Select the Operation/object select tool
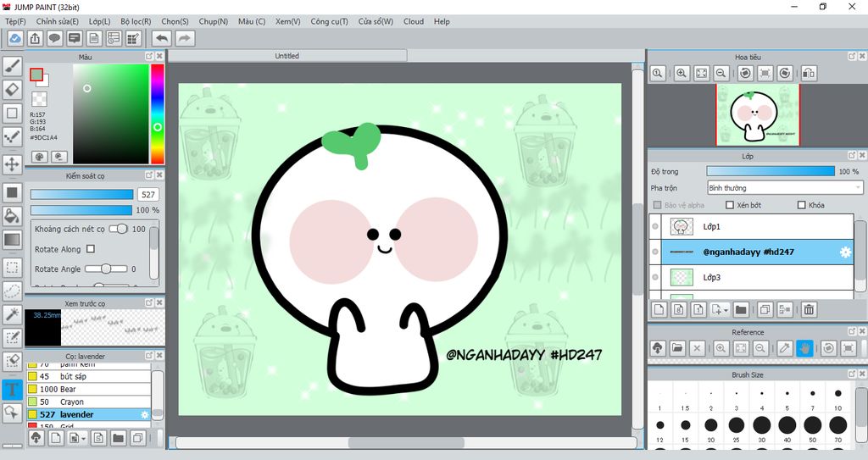The height and width of the screenshot is (460, 868). [x=12, y=413]
